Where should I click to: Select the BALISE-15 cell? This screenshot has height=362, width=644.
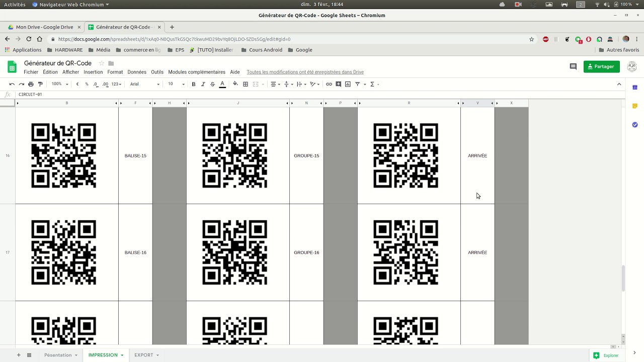click(x=135, y=156)
